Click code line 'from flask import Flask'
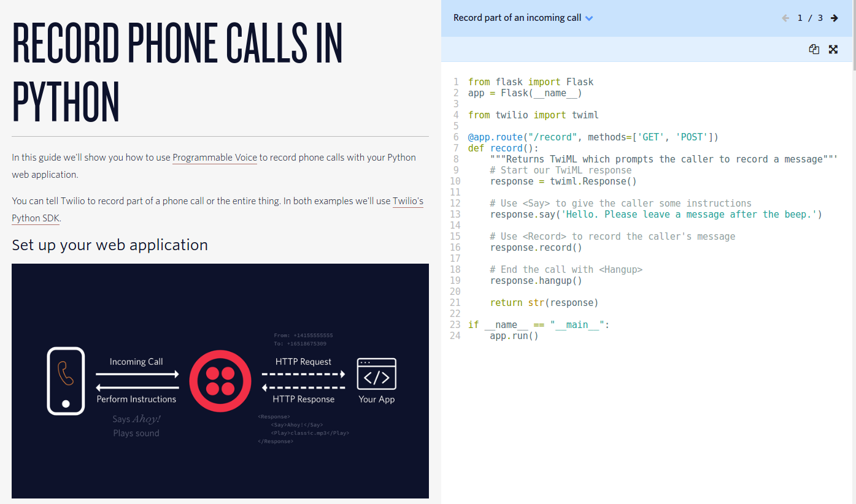Screen dimensions: 856x504 [x=531, y=82]
